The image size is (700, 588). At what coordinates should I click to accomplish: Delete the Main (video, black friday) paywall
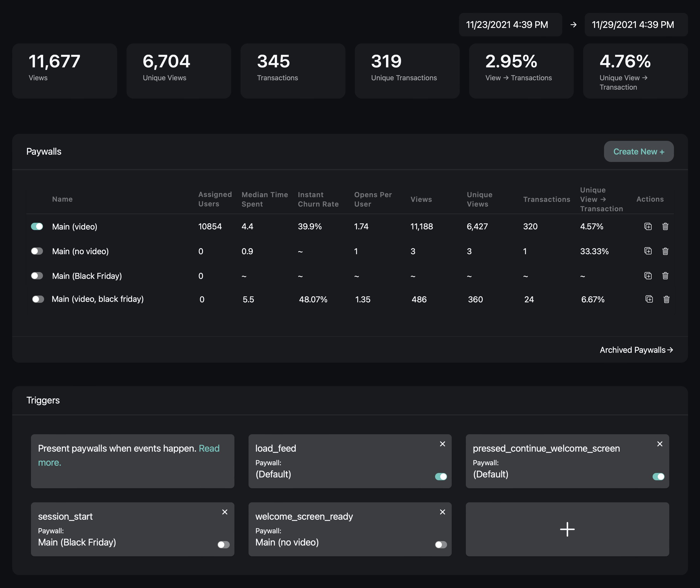point(666,299)
